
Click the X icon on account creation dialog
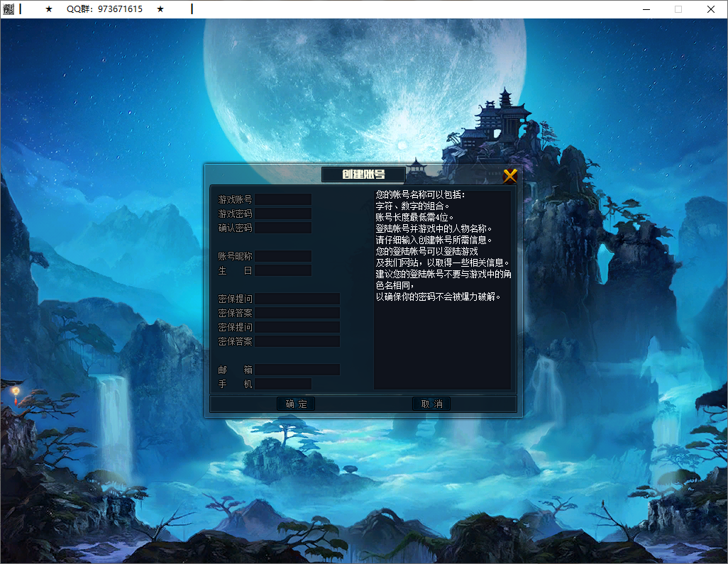tap(509, 175)
